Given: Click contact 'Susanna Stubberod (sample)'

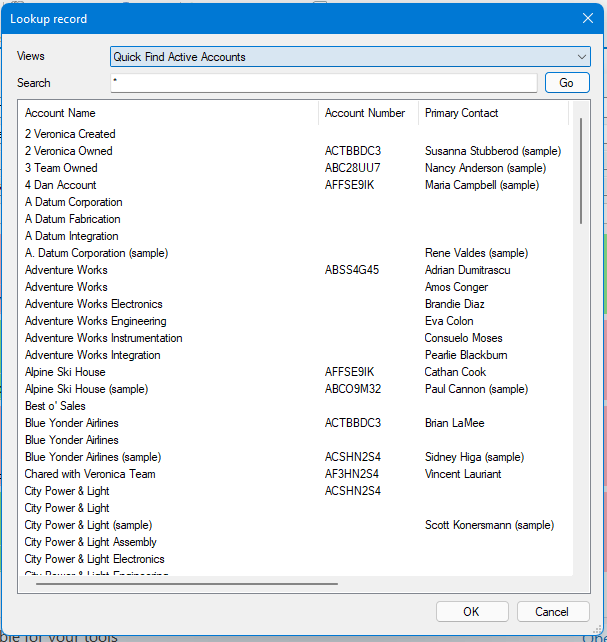Looking at the screenshot, I should (x=493, y=151).
